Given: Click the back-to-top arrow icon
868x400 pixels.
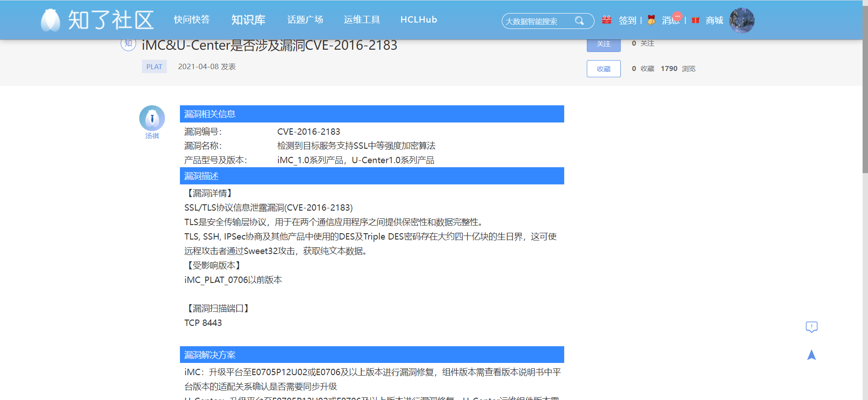Looking at the screenshot, I should pos(811,355).
